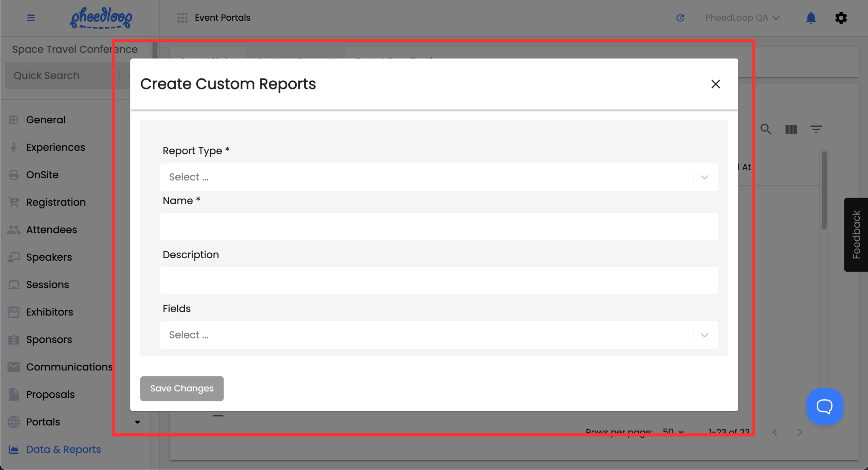The width and height of the screenshot is (868, 470).
Task: Click the table search magnifier icon
Action: (766, 129)
